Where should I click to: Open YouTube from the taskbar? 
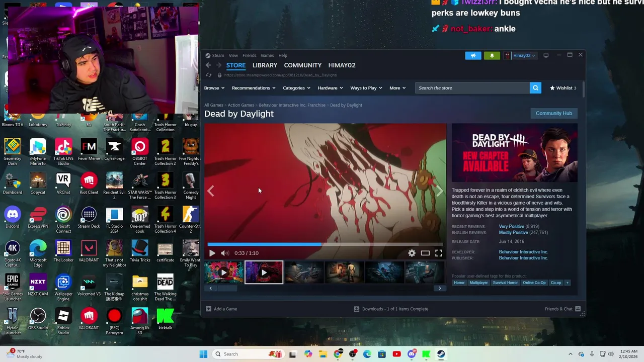point(396,354)
